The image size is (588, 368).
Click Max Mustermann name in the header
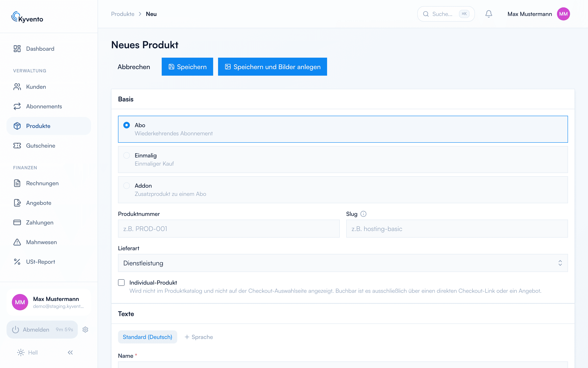click(x=530, y=14)
